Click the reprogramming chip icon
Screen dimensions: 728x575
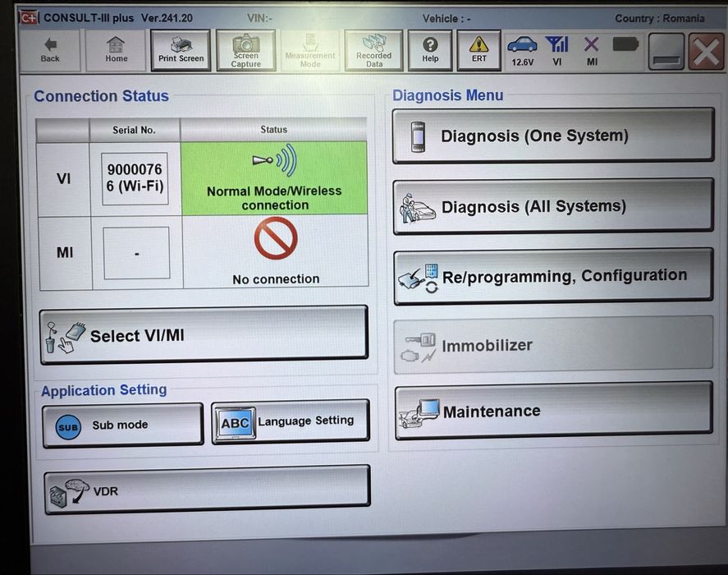[419, 278]
